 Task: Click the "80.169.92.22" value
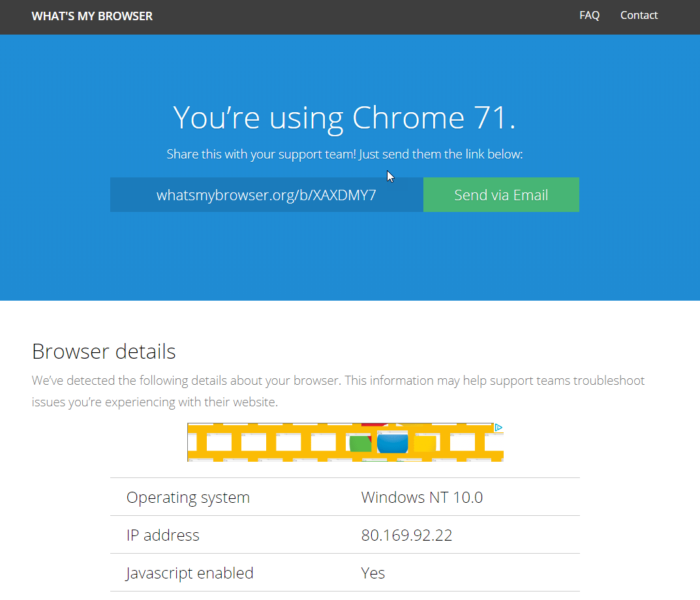pos(406,535)
